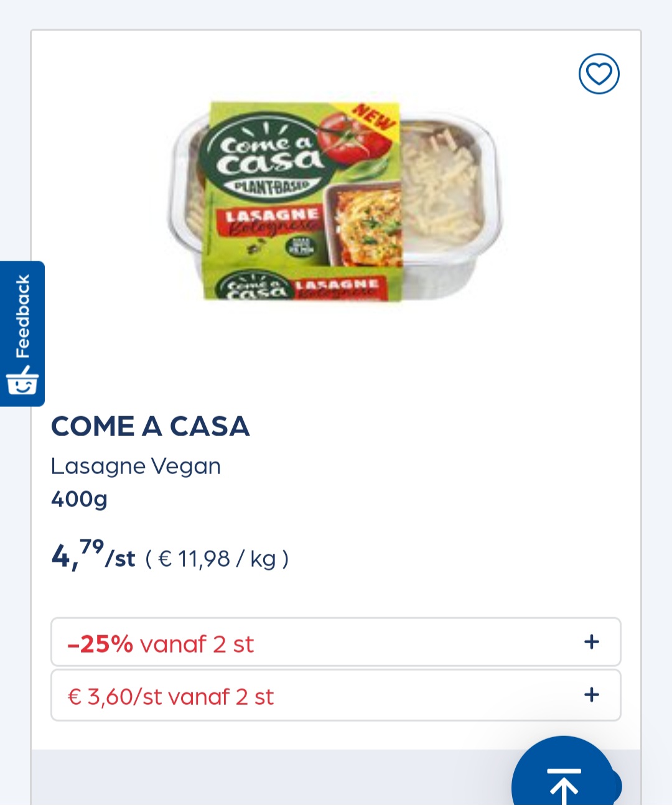Viewport: 672px width, 805px height.
Task: Click the plus icon on the -25% promotion row
Action: pyautogui.click(x=591, y=641)
